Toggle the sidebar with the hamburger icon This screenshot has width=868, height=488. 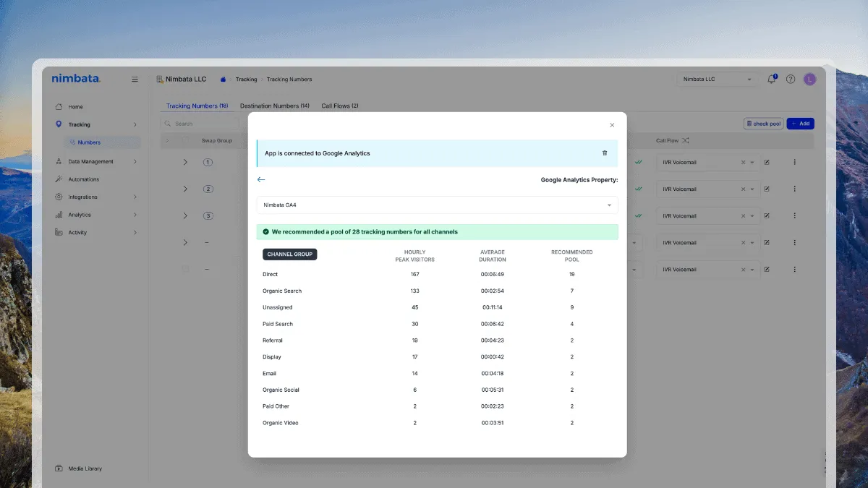click(x=135, y=80)
